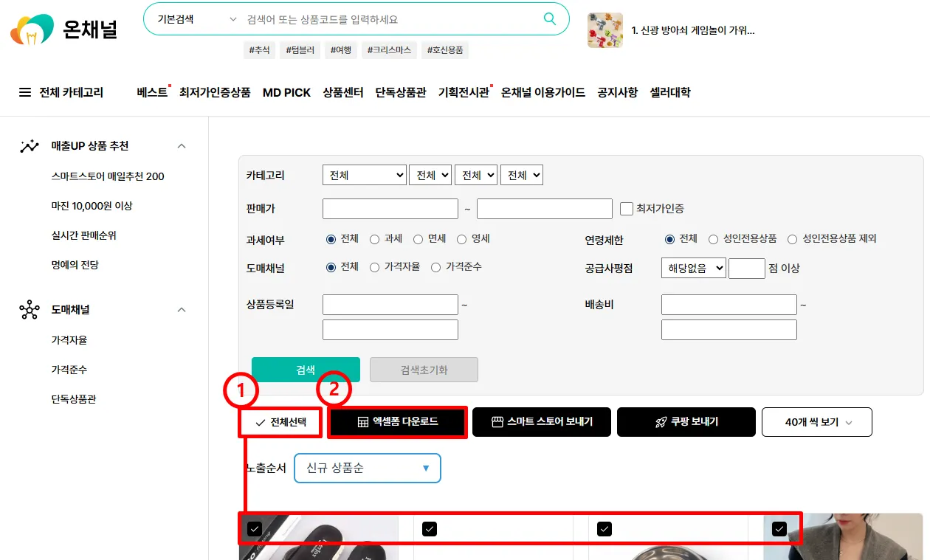
Task: Open 마진 10,000원 이상 sidebar link
Action: pos(92,206)
